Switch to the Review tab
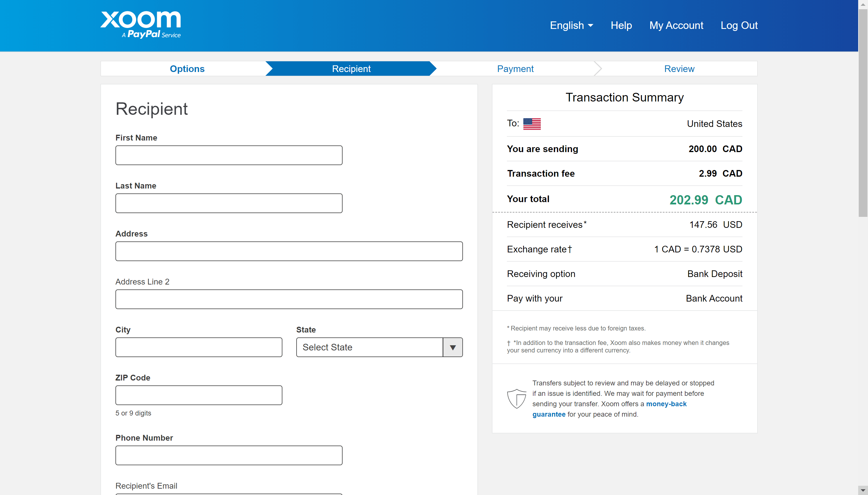 coord(679,68)
